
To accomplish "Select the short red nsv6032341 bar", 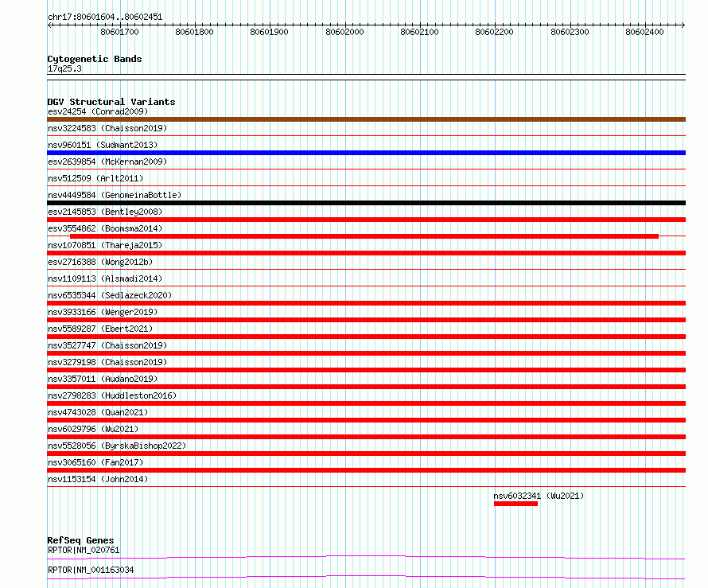I will pos(515,504).
